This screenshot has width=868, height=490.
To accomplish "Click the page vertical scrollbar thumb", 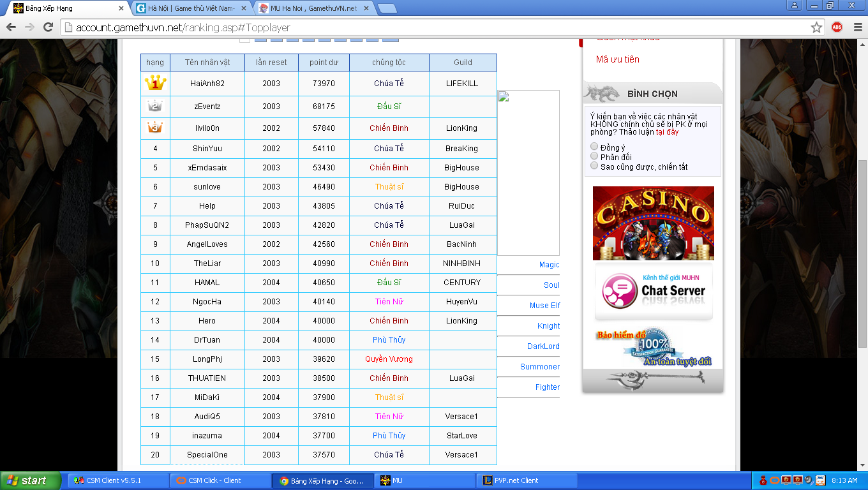I will pos(862,253).
